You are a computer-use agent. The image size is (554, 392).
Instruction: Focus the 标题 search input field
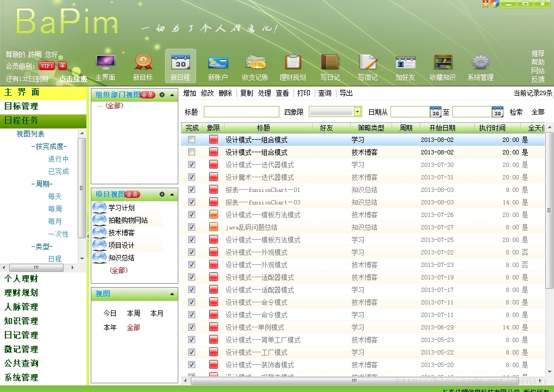pos(242,111)
